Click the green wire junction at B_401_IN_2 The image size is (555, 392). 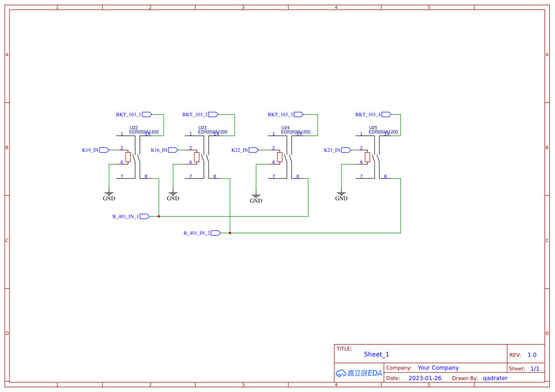[x=230, y=233]
